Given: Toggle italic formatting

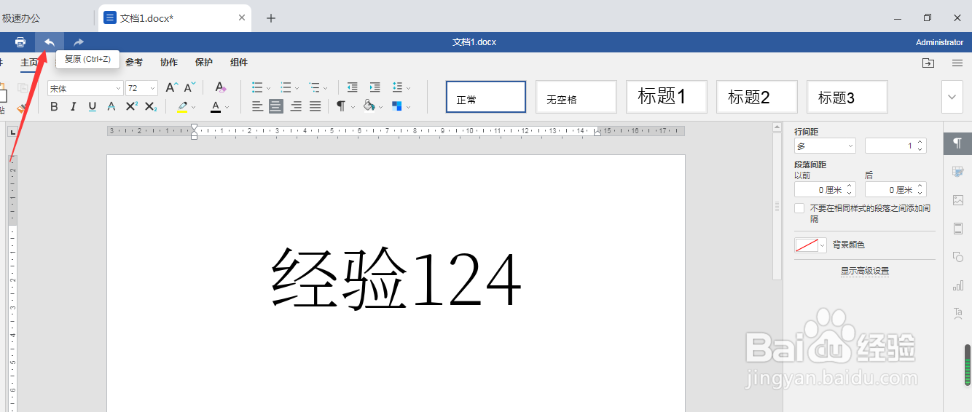Looking at the screenshot, I should tap(73, 107).
